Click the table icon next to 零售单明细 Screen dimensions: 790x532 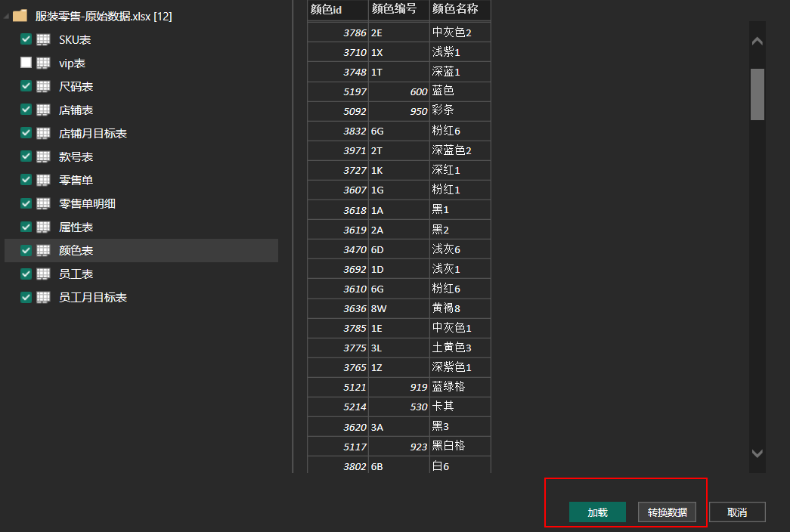click(x=43, y=203)
